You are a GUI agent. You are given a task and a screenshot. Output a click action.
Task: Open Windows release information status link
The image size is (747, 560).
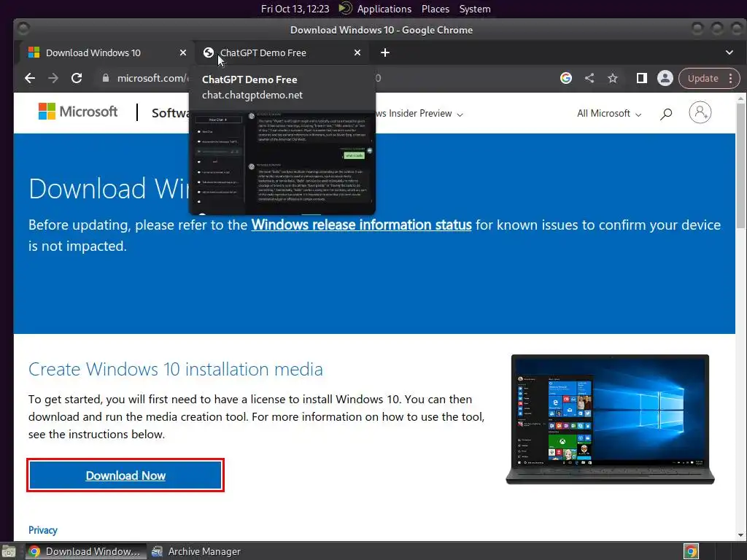(x=362, y=225)
